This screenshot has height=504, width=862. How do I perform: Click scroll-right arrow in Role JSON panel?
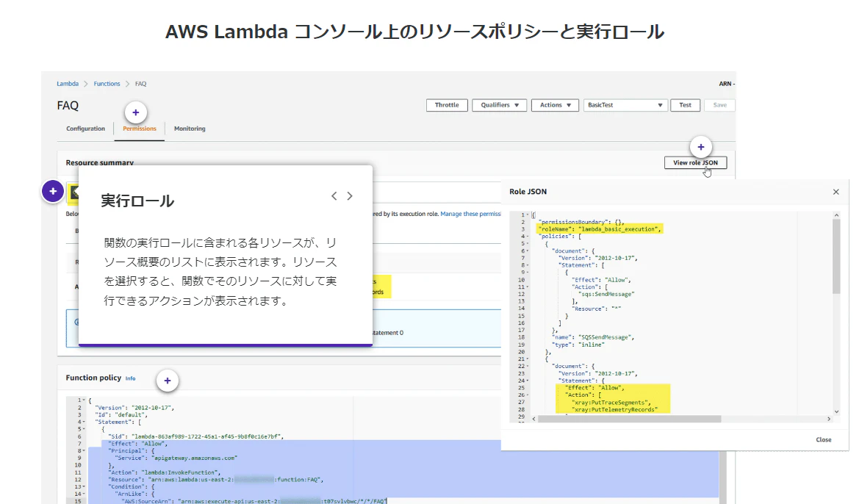[829, 419]
